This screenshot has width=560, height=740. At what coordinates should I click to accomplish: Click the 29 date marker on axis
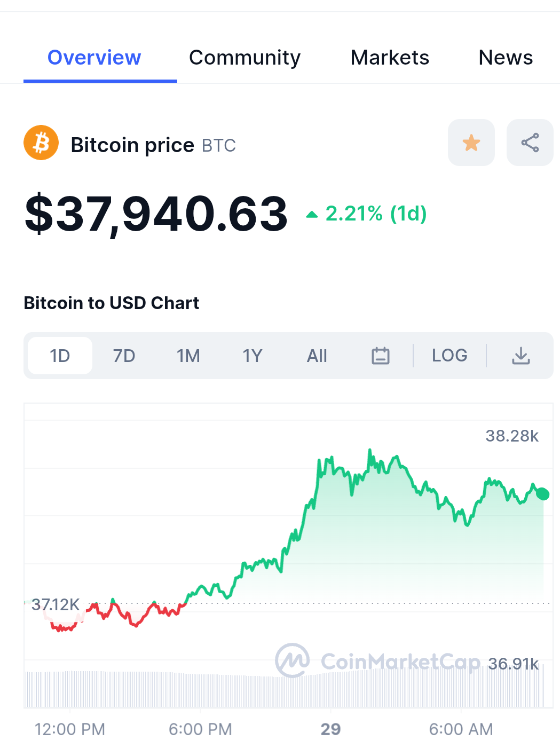coord(330,729)
